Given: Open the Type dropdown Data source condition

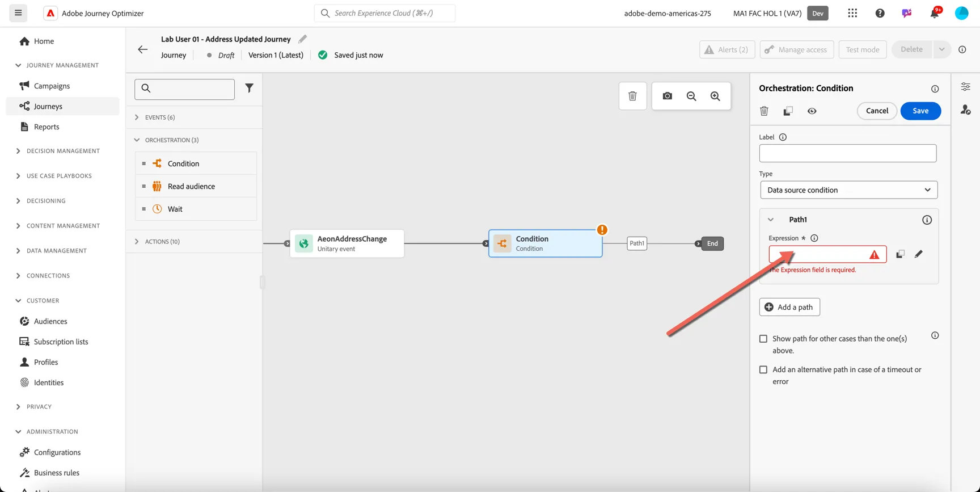Looking at the screenshot, I should coord(848,190).
